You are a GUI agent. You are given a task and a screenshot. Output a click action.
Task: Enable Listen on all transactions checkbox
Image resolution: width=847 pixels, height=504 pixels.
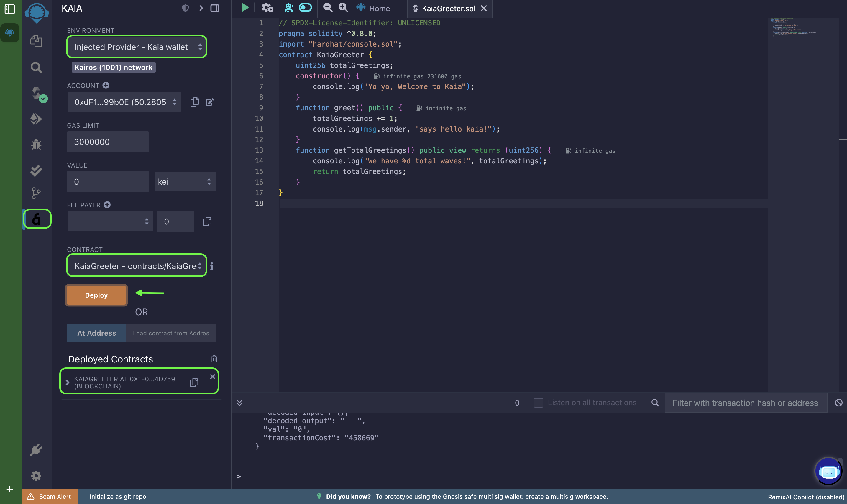538,403
